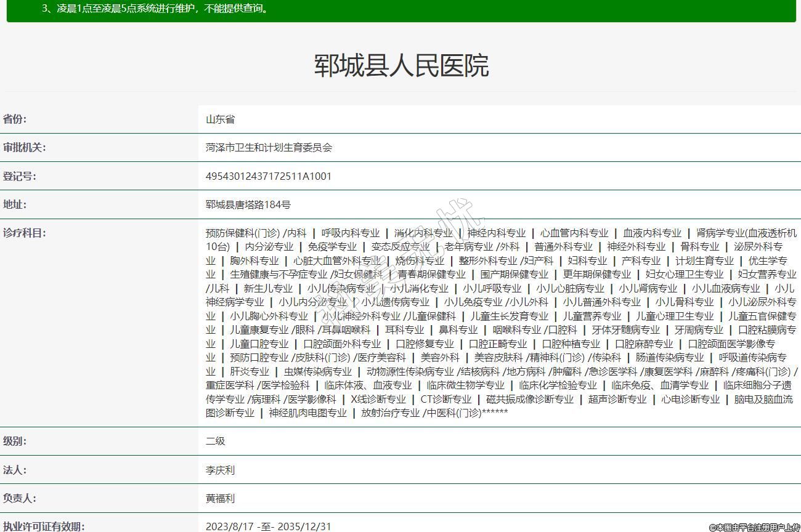Click 超声诊断专业 in the department list
This screenshot has width=801, height=532.
[617, 399]
